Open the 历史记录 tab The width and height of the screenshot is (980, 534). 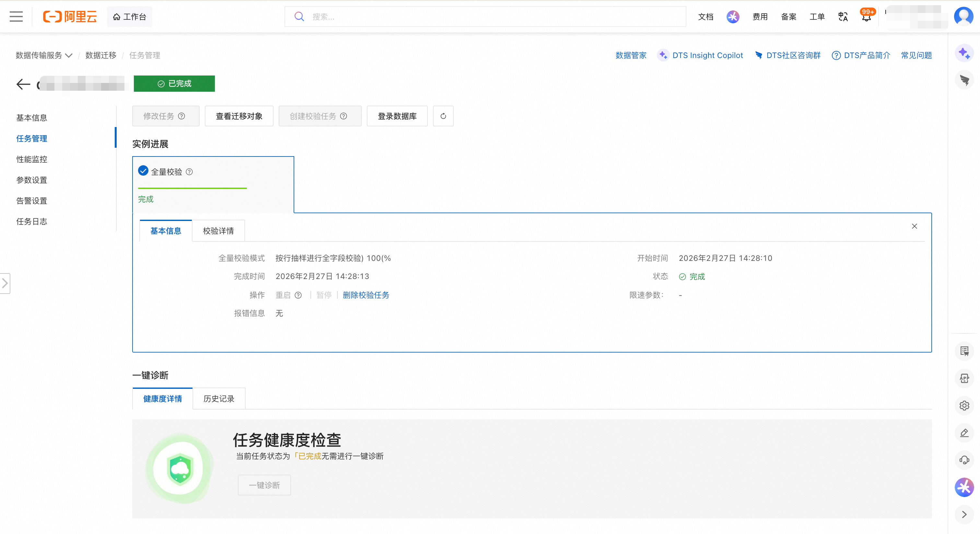219,399
